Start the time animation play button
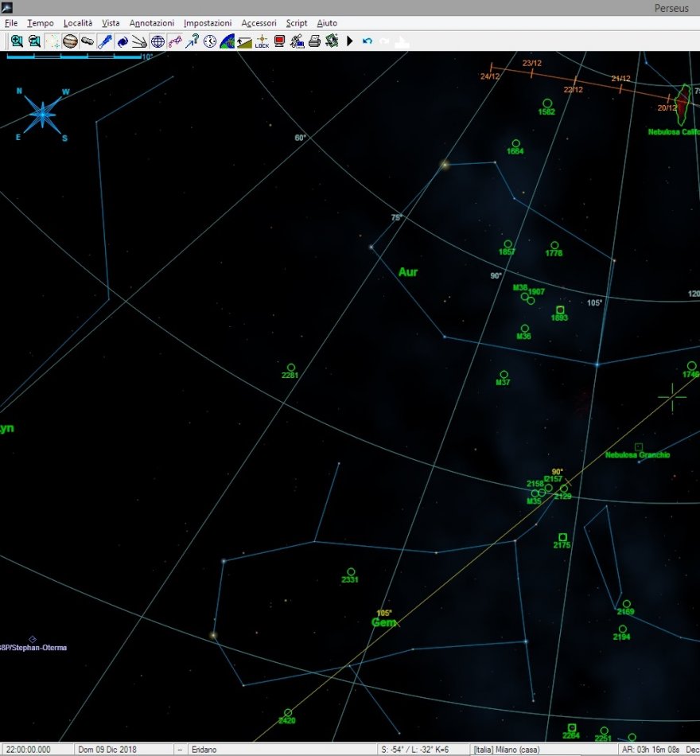The width and height of the screenshot is (700, 756). point(350,41)
